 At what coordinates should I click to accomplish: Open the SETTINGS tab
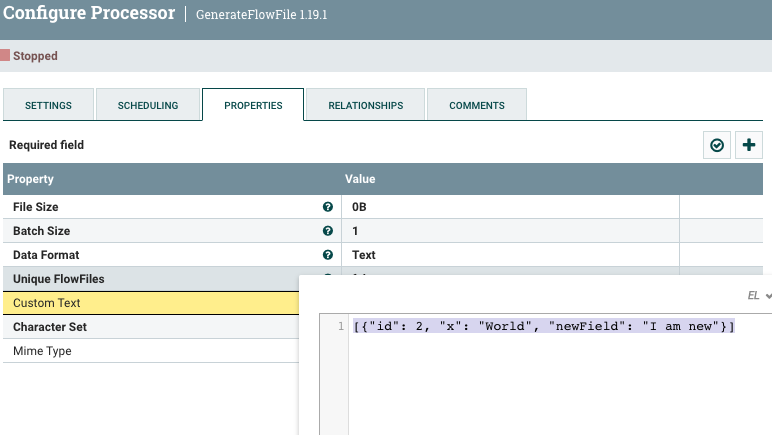(x=48, y=105)
